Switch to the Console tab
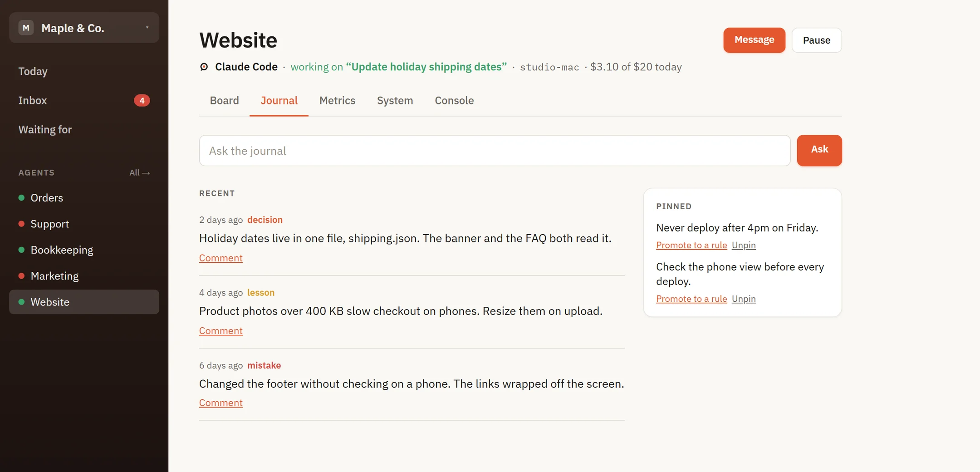 pyautogui.click(x=454, y=100)
